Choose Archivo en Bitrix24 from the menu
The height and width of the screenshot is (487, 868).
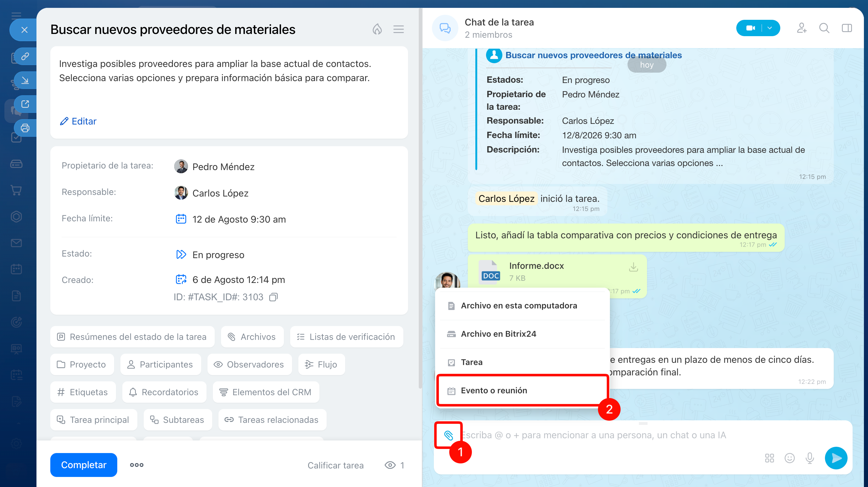coord(522,334)
